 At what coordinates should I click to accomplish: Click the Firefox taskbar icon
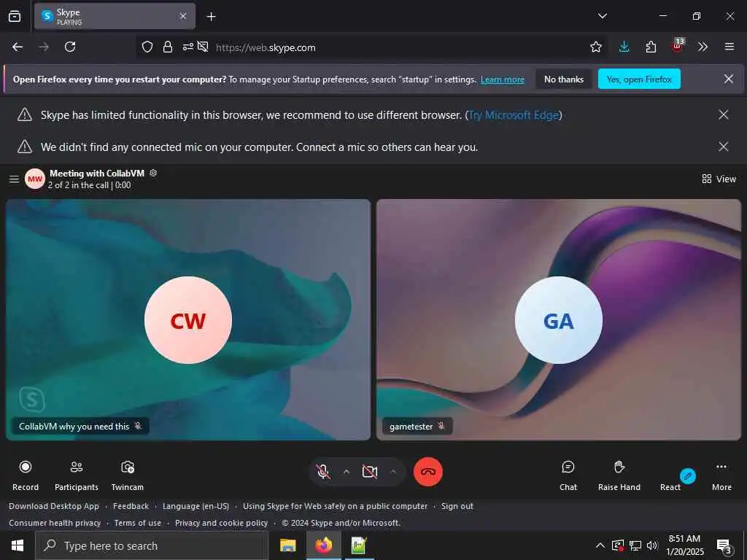click(x=323, y=545)
